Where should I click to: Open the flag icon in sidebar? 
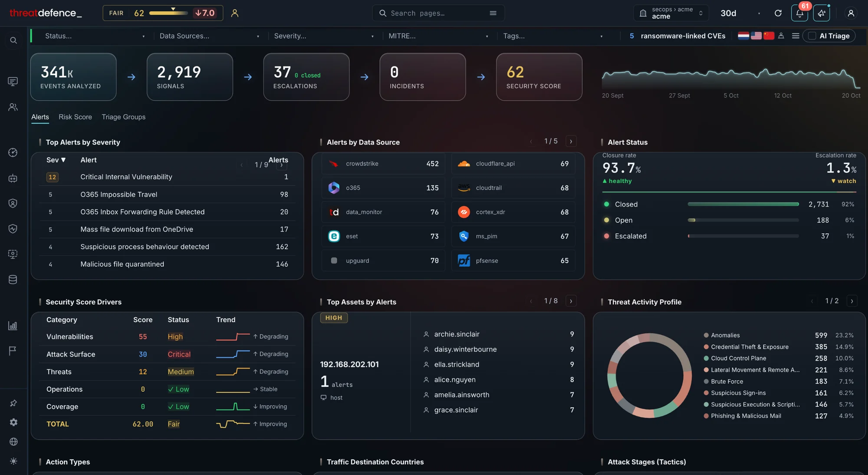(13, 350)
